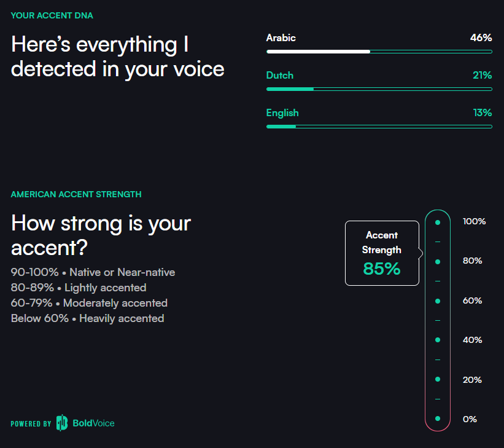Click the 20% dot on strength scale
The width and height of the screenshot is (504, 448).
(438, 379)
